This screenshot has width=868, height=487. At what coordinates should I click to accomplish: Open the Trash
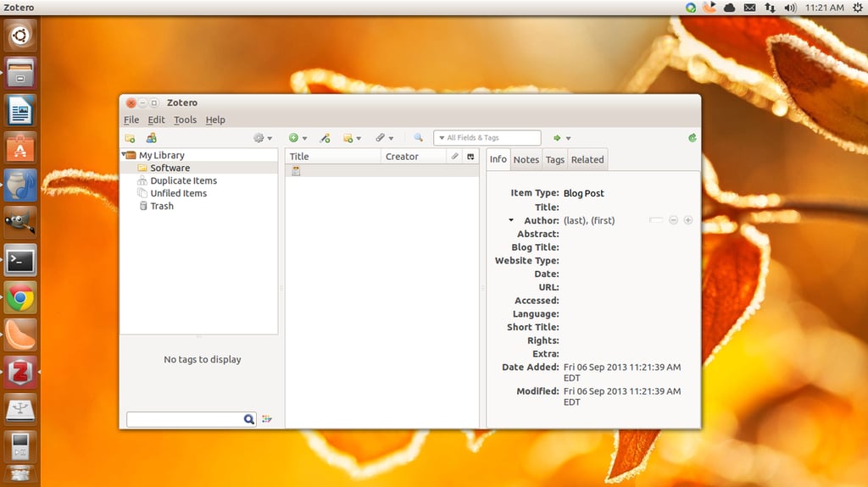click(162, 206)
